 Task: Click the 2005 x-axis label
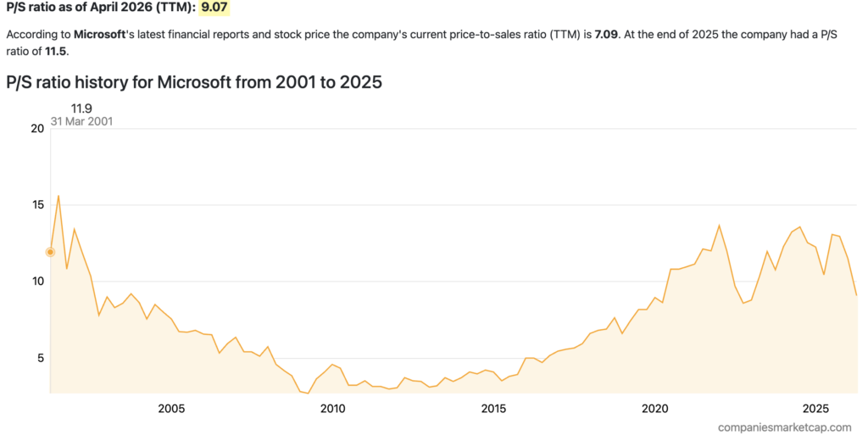171,409
